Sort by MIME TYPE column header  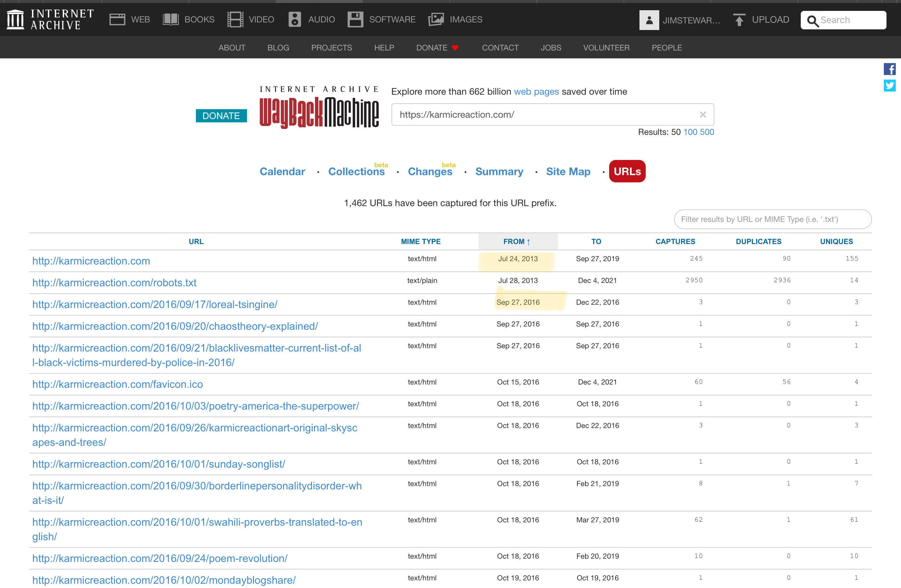[420, 241]
